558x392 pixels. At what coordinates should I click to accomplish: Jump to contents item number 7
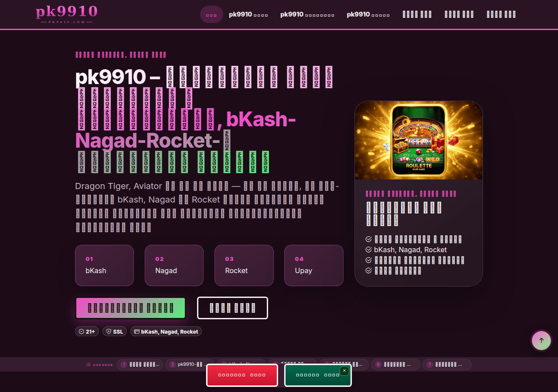pos(447,365)
